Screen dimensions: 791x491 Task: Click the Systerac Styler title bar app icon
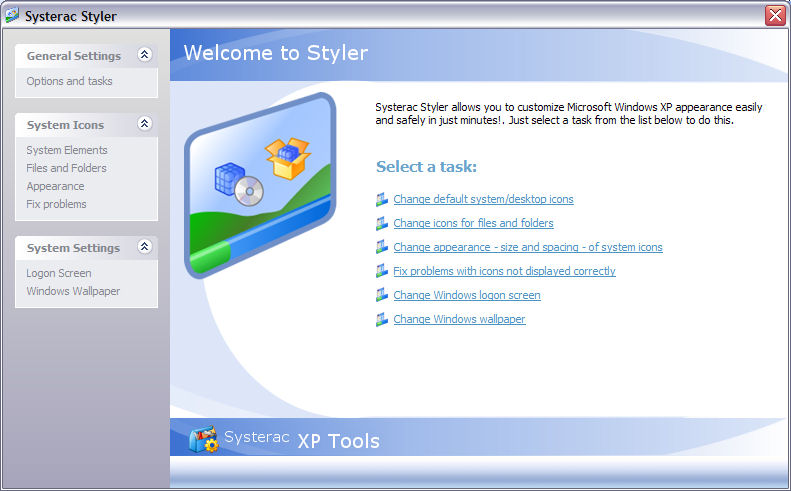12,15
